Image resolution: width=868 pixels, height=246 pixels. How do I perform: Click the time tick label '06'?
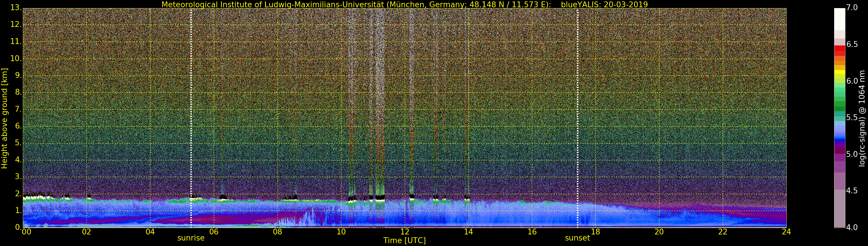[x=214, y=232]
